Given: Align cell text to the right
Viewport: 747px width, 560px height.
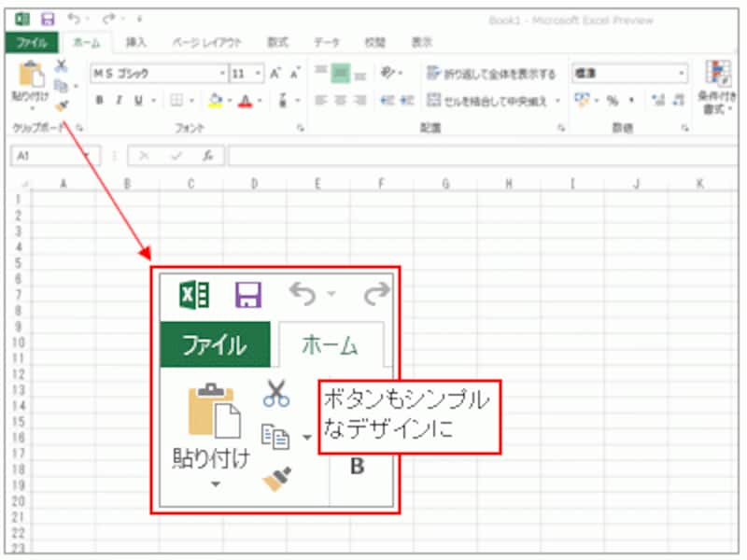Looking at the screenshot, I should pyautogui.click(x=360, y=101).
